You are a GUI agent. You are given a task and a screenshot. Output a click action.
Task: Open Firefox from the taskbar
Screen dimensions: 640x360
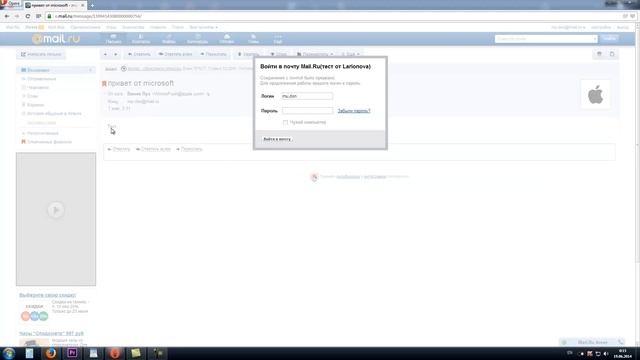pyautogui.click(x=51, y=353)
